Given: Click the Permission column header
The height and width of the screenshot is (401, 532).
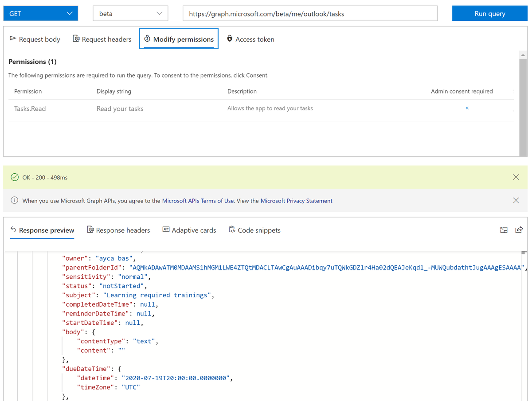Looking at the screenshot, I should tap(28, 91).
